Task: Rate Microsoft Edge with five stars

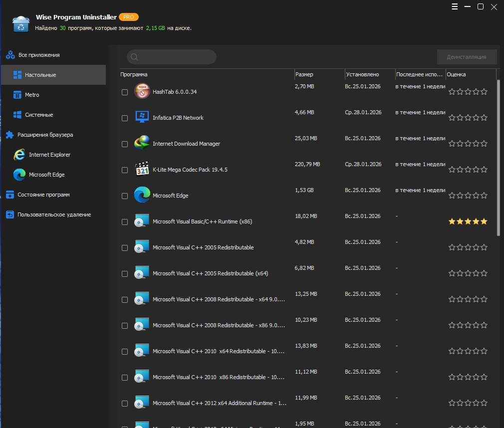Action: click(484, 196)
